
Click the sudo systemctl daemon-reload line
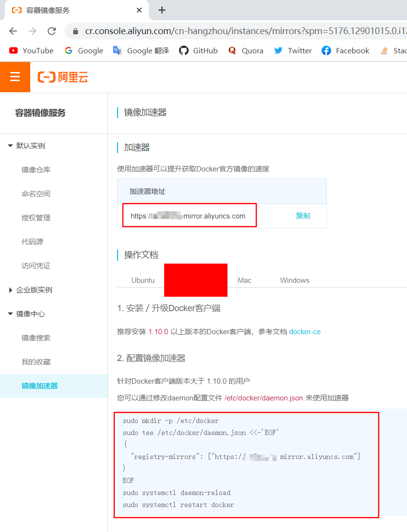(x=176, y=493)
